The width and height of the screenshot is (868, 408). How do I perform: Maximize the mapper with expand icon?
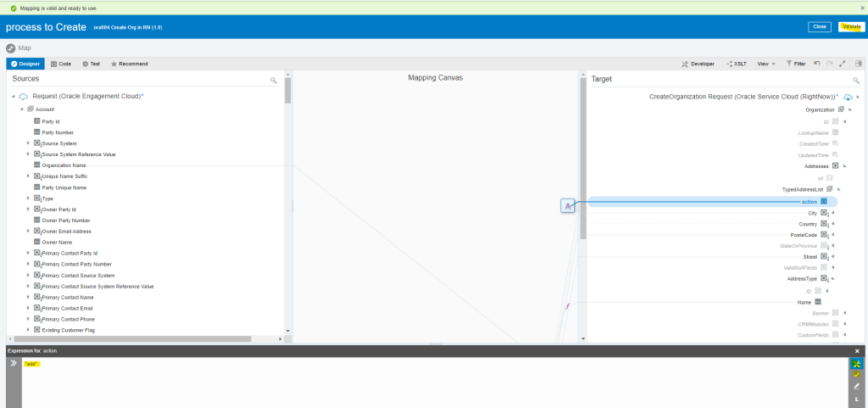[841, 64]
